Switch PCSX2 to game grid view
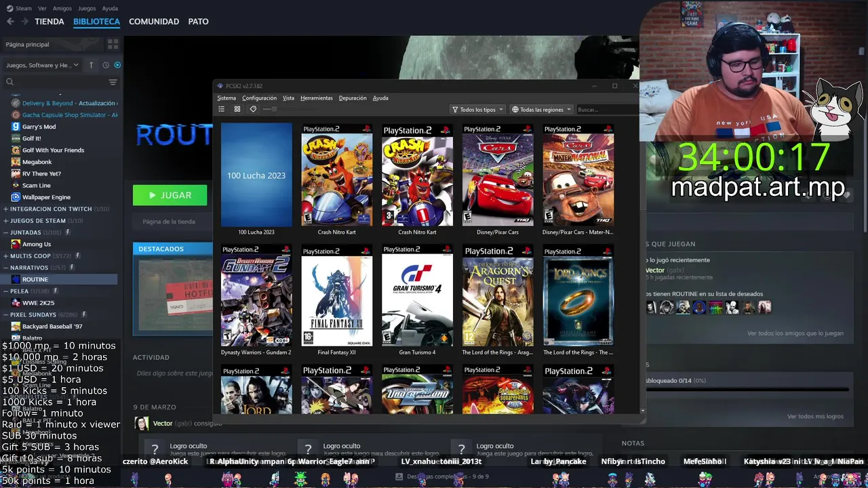 [237, 109]
